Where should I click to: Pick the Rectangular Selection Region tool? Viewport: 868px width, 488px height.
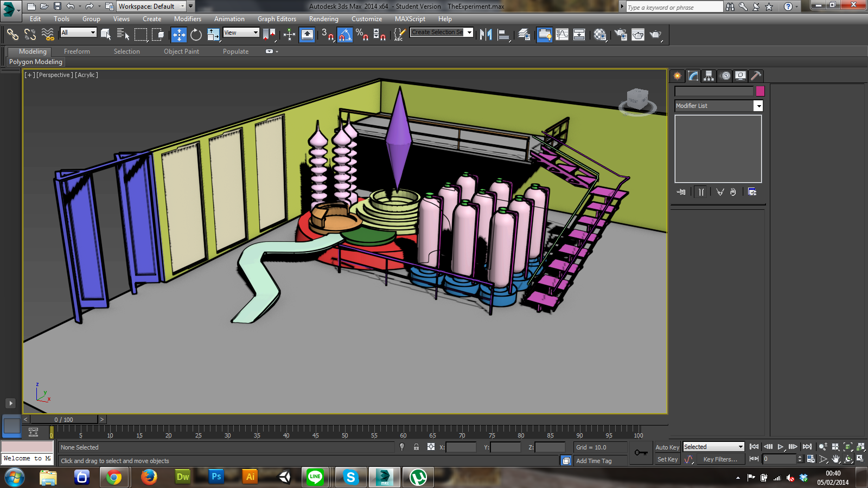click(141, 35)
